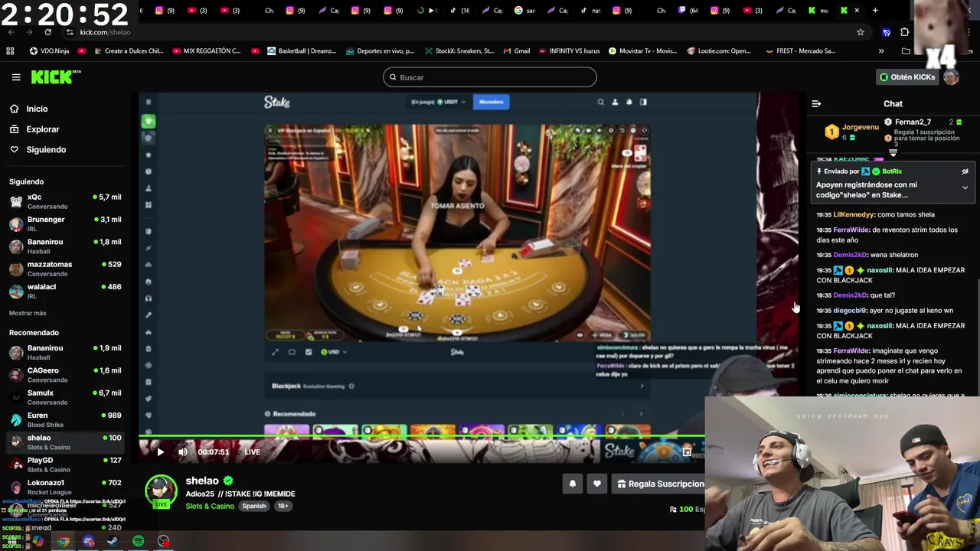Open Brunenger channel from followed list
The image size is (980, 551).
65,223
